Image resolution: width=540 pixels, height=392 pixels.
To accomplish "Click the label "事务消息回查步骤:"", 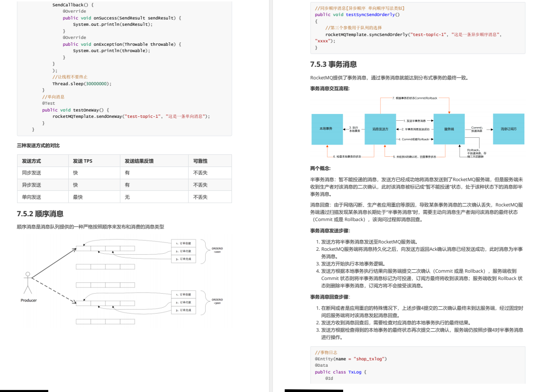I will tap(330, 297).
